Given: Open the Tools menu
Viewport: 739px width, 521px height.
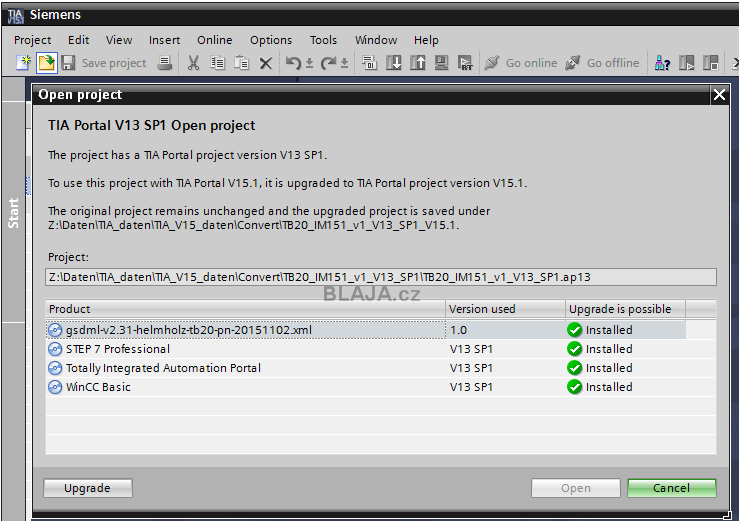Looking at the screenshot, I should 323,40.
